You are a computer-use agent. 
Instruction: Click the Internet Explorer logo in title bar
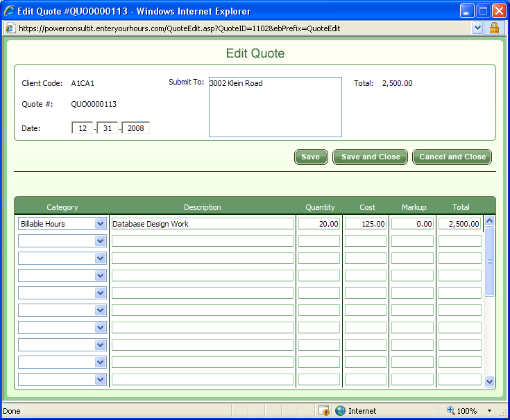coord(9,11)
